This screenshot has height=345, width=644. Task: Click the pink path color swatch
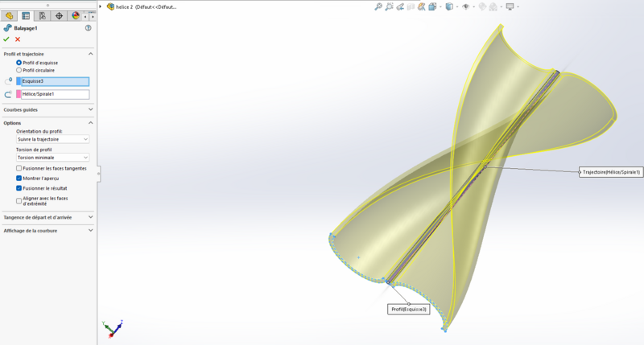coord(19,94)
